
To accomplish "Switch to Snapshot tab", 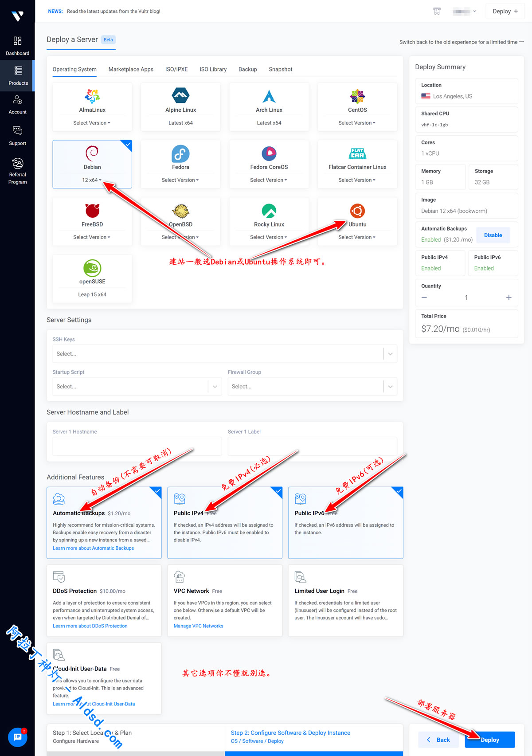I will [x=281, y=69].
